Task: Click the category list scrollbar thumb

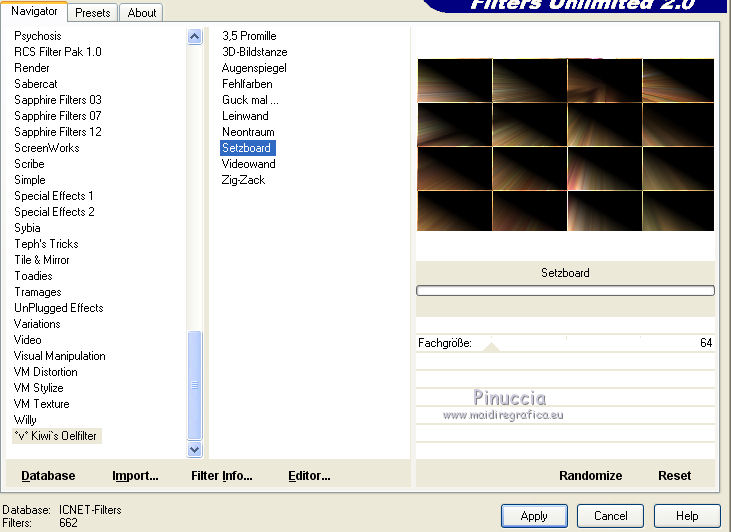Action: (194, 385)
